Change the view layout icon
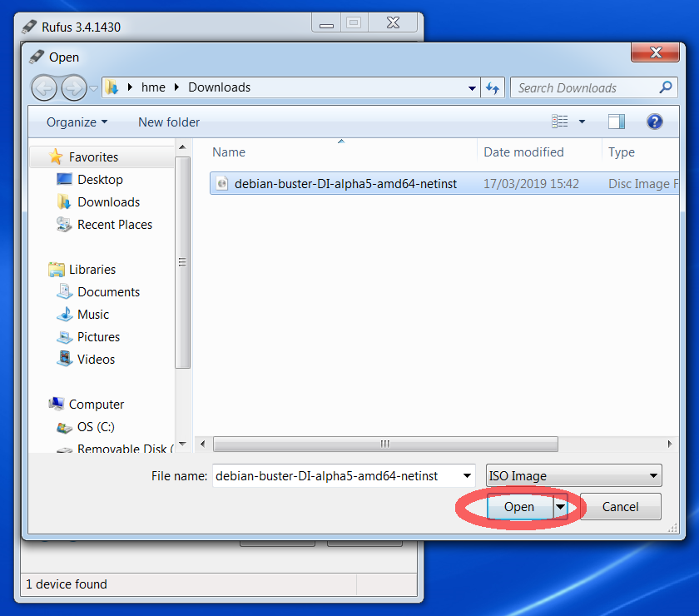This screenshot has height=616, width=699. 560,122
